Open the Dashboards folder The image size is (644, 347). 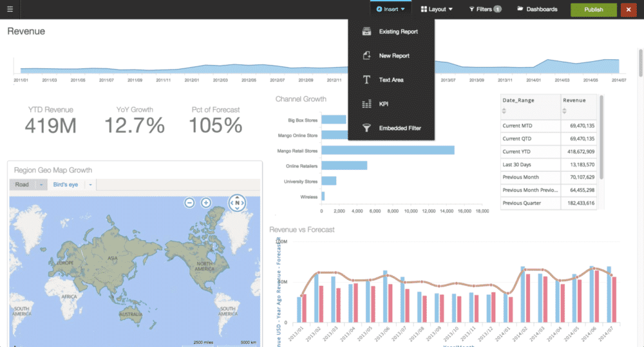pyautogui.click(x=536, y=9)
